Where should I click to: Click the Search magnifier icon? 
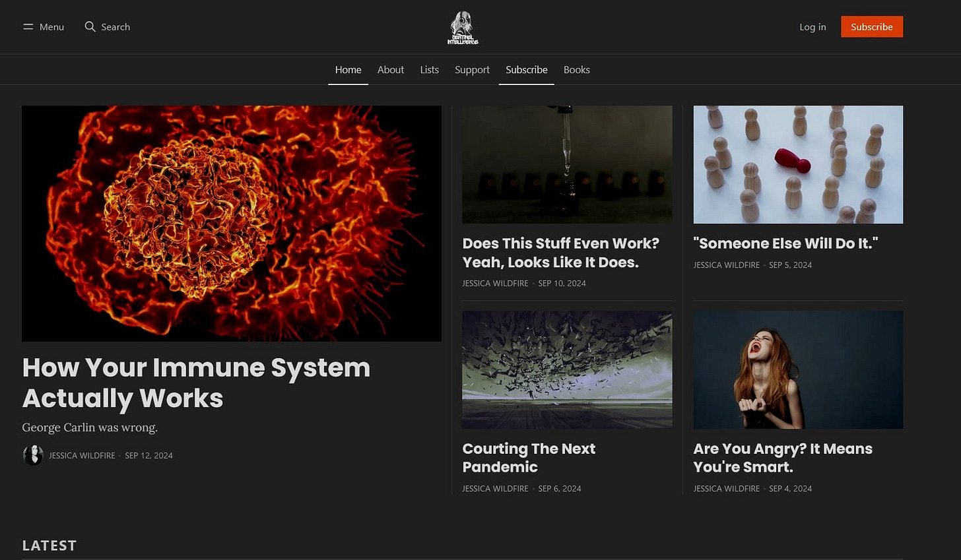[90, 27]
